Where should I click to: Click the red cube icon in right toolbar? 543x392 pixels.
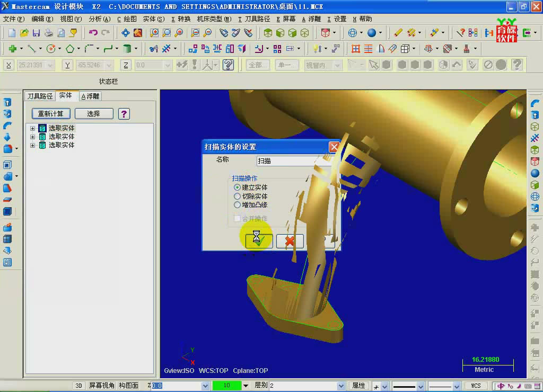coord(535,162)
